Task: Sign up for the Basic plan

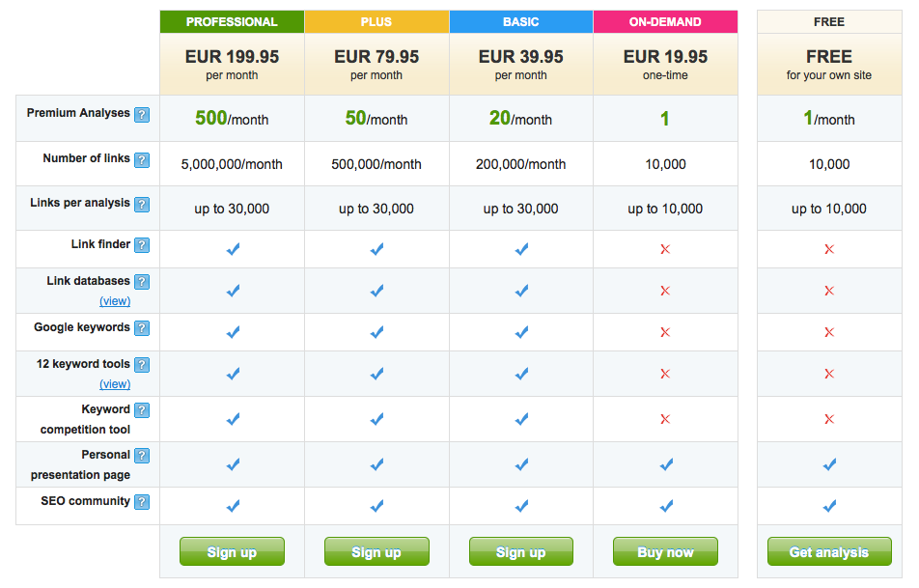Action: tap(521, 551)
